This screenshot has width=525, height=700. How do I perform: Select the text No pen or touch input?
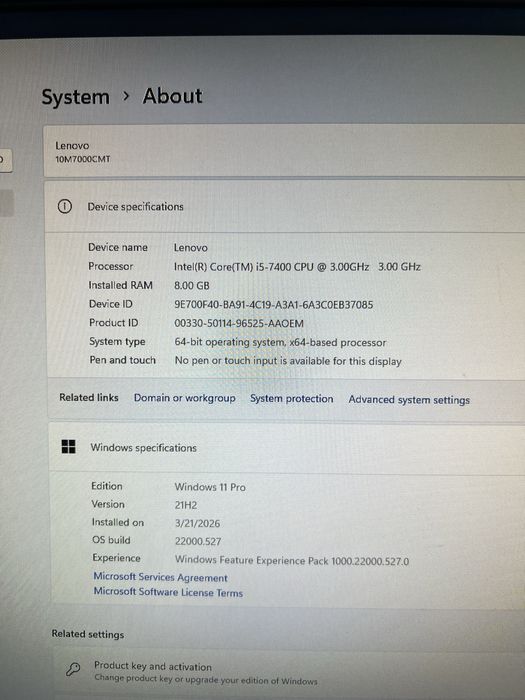pyautogui.click(x=226, y=361)
